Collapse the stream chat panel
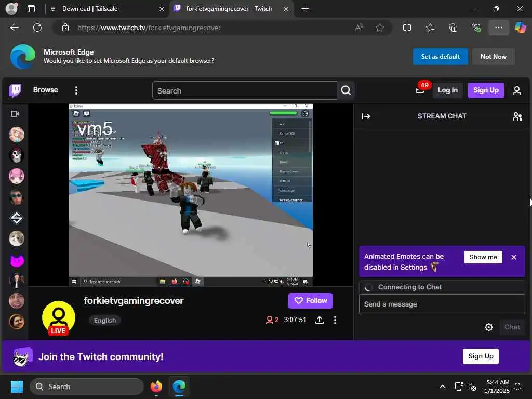 click(x=366, y=116)
